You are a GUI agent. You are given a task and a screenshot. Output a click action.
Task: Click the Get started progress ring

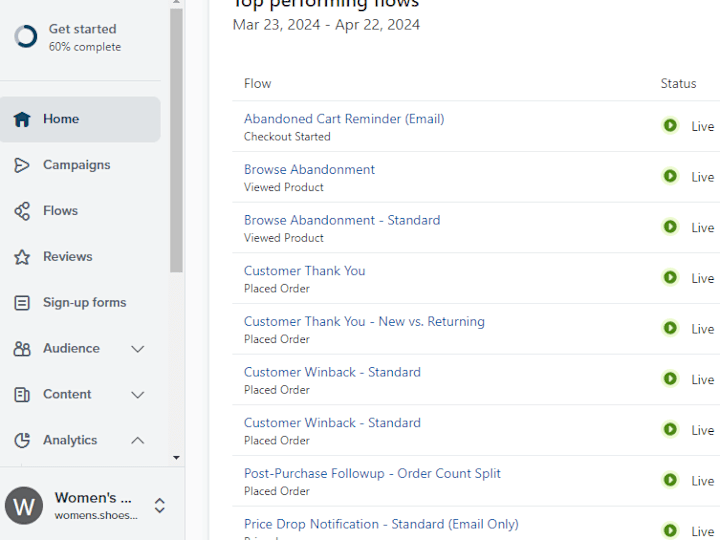(26, 36)
